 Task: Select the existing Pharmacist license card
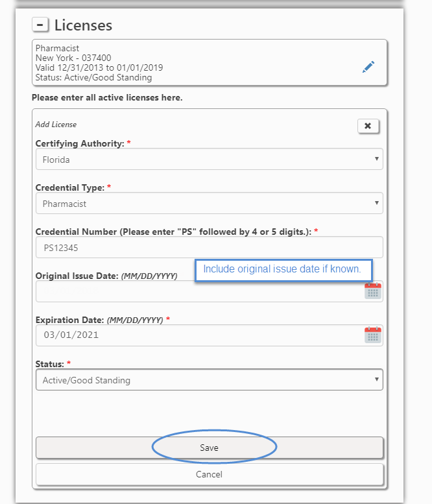[x=210, y=62]
